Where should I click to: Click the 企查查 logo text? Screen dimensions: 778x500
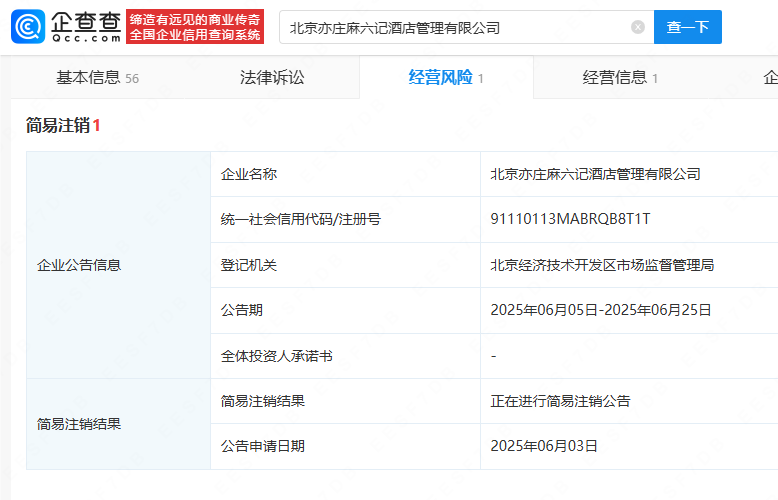pyautogui.click(x=83, y=21)
